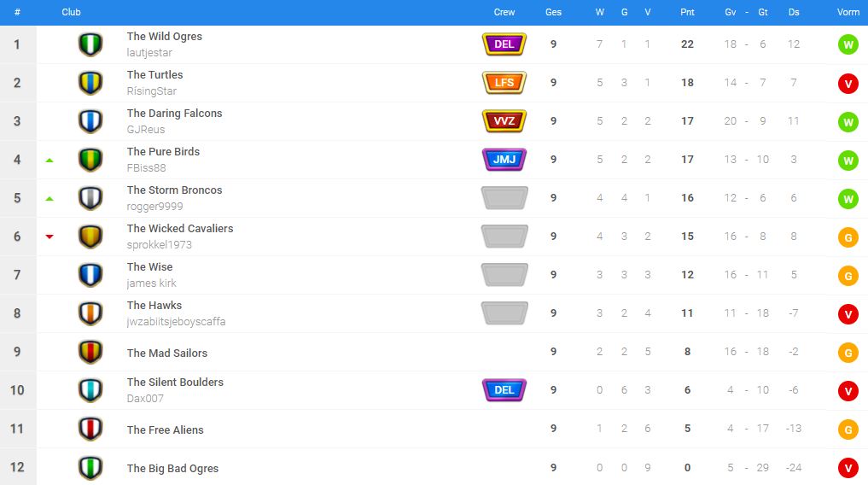Click the Vorm column header
868x485 pixels.
[x=848, y=13]
